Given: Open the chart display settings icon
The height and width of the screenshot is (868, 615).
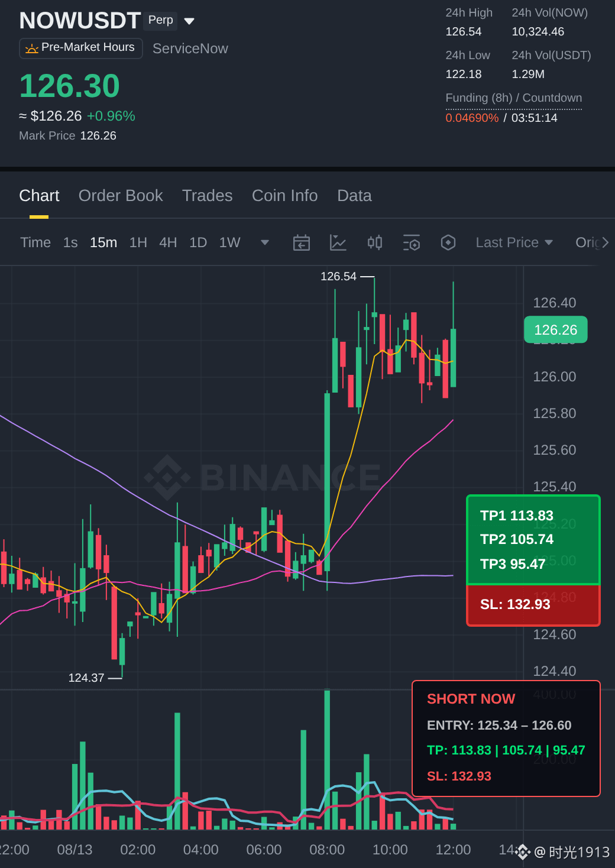Looking at the screenshot, I should click(x=412, y=242).
